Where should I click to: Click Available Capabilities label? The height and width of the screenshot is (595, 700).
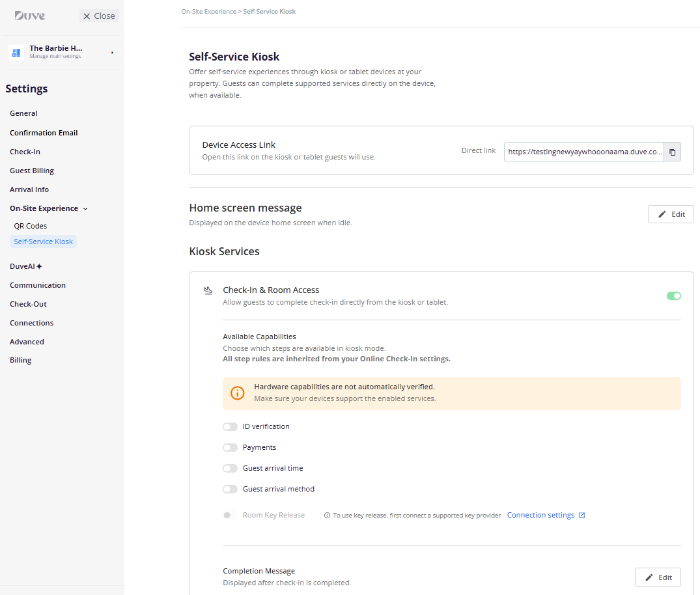259,337
